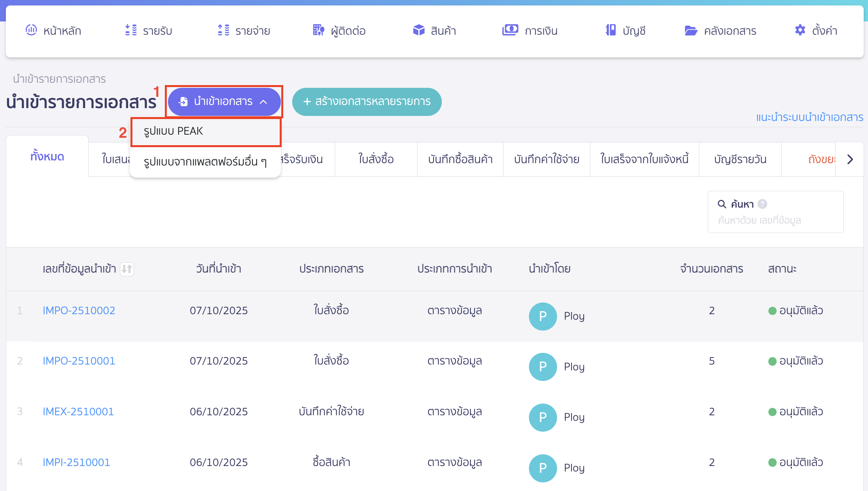The height and width of the screenshot is (491, 868).
Task: Open ตั้งค่า settings gear icon
Action: [799, 30]
